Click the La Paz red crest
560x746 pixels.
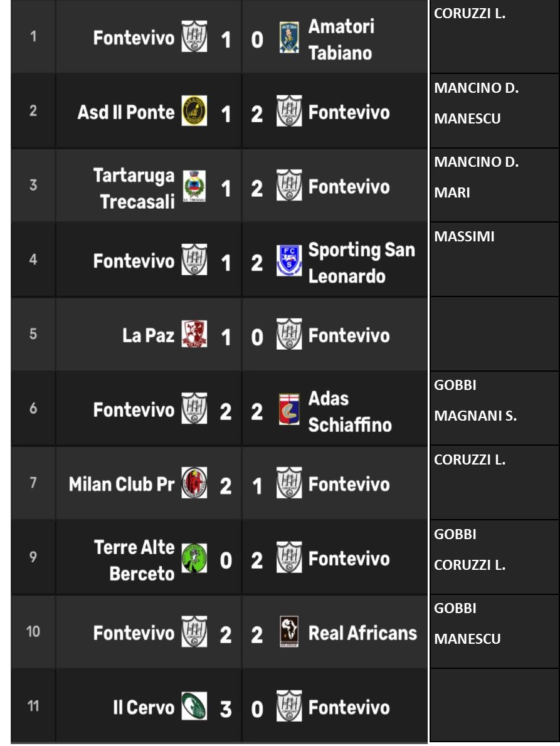(194, 334)
